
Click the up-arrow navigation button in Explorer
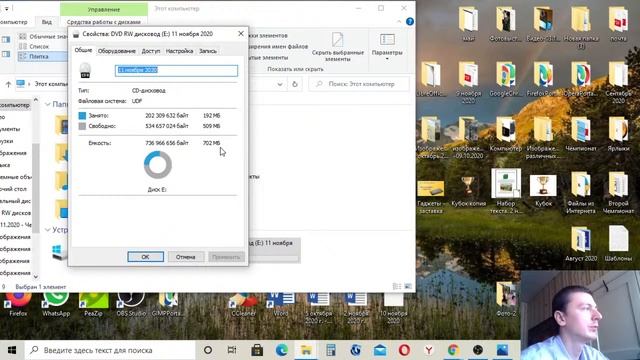click(8, 84)
